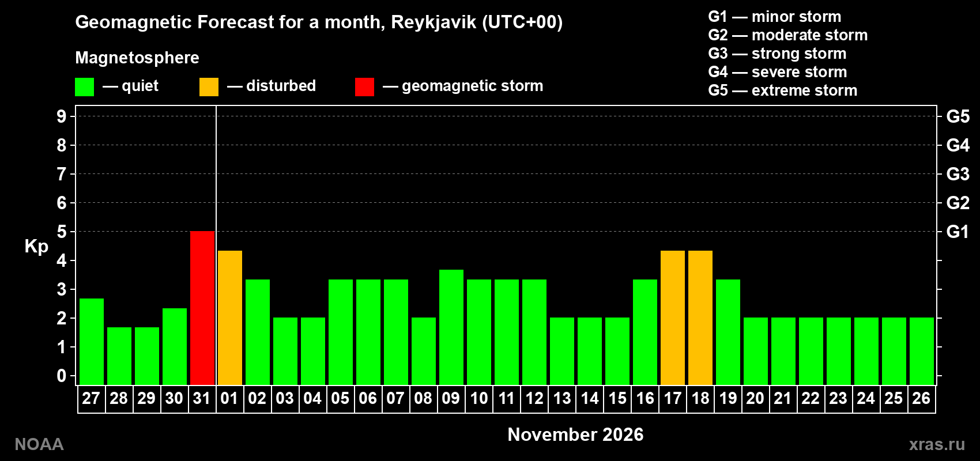The image size is (980, 461).
Task: Click the date label '31' on the axis
Action: click(x=202, y=398)
